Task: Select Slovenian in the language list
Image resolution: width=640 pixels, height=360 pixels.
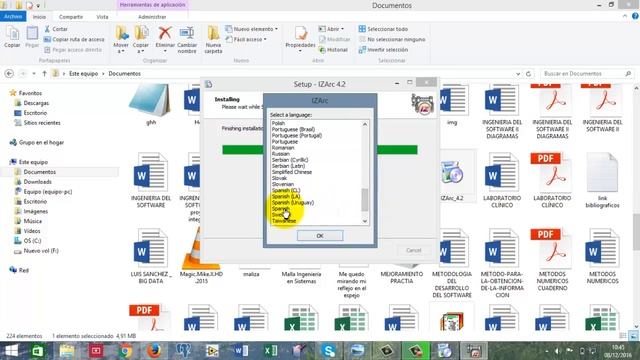Action: coord(283,184)
